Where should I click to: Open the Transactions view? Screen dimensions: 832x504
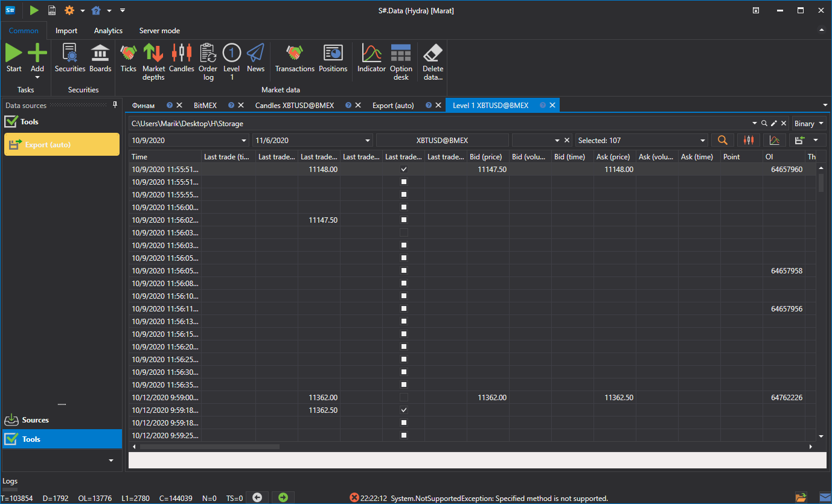(295, 59)
